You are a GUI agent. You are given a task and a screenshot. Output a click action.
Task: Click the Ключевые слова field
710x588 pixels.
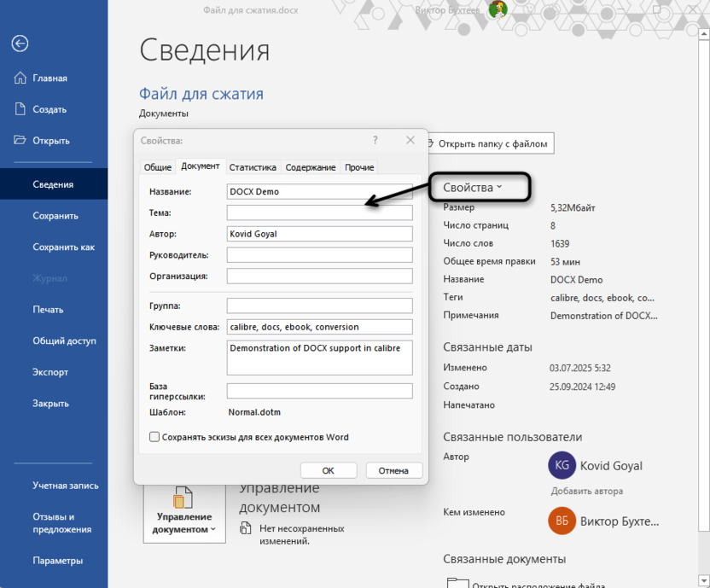pyautogui.click(x=320, y=327)
